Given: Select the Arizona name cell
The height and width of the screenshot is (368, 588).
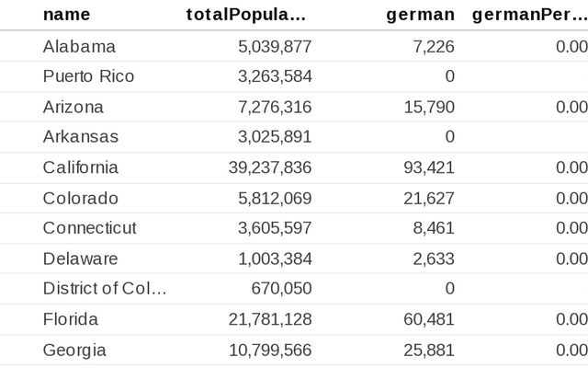Looking at the screenshot, I should point(73,107).
